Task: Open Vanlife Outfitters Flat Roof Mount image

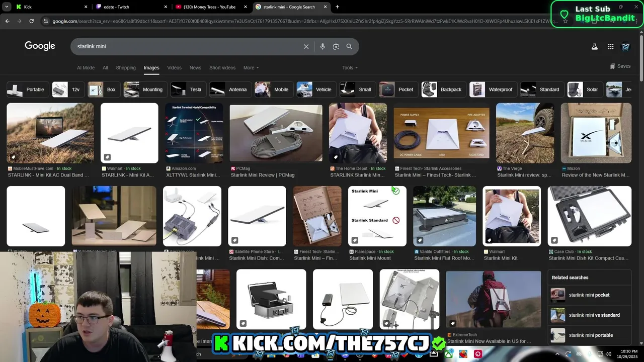Action: (x=444, y=216)
